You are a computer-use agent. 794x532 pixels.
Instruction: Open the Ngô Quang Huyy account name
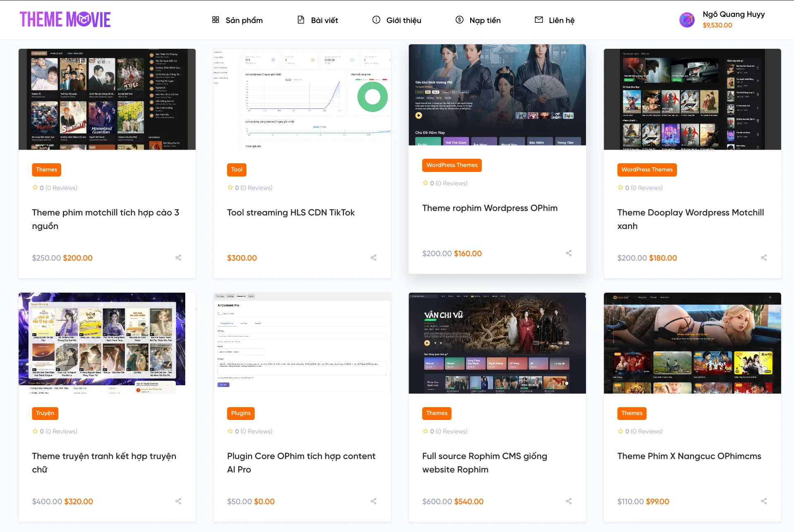pos(734,14)
